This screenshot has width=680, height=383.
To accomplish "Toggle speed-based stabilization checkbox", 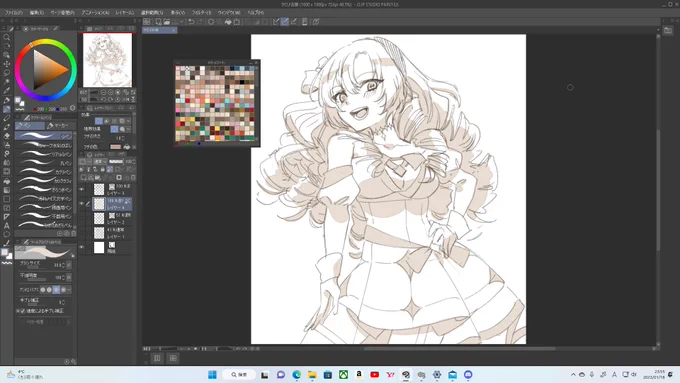I will [23, 311].
